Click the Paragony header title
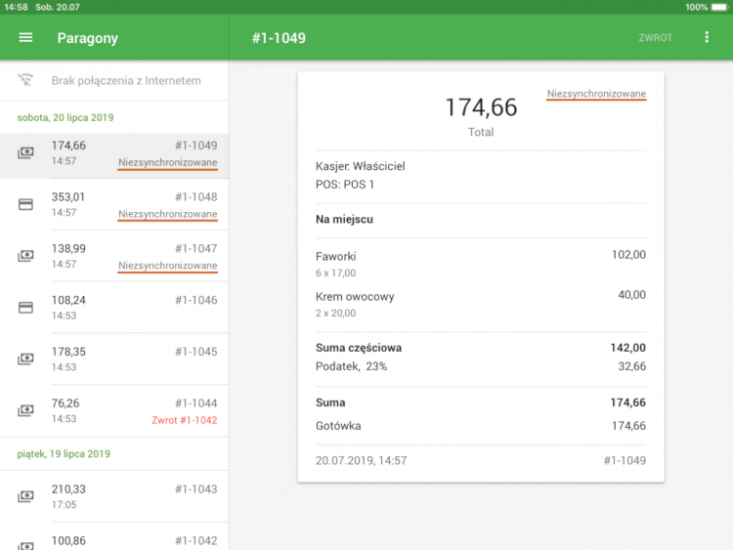Image resolution: width=733 pixels, height=550 pixels. pos(87,38)
